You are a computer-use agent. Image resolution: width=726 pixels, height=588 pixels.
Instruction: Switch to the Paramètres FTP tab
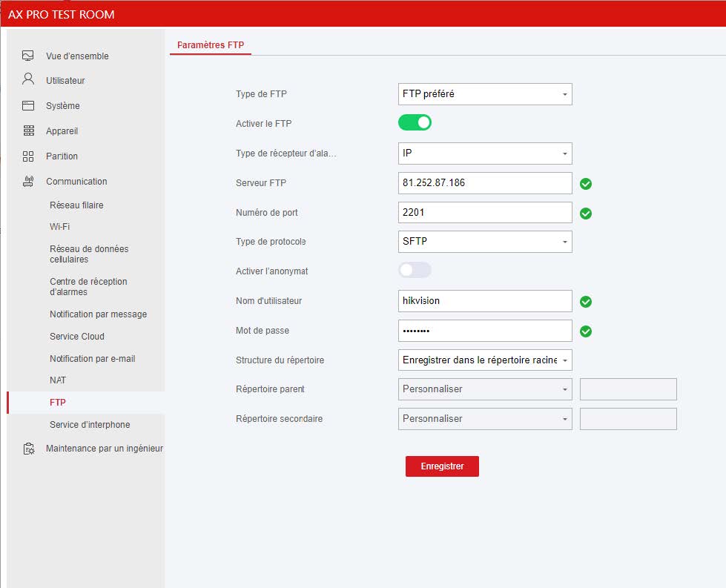pyautogui.click(x=211, y=44)
